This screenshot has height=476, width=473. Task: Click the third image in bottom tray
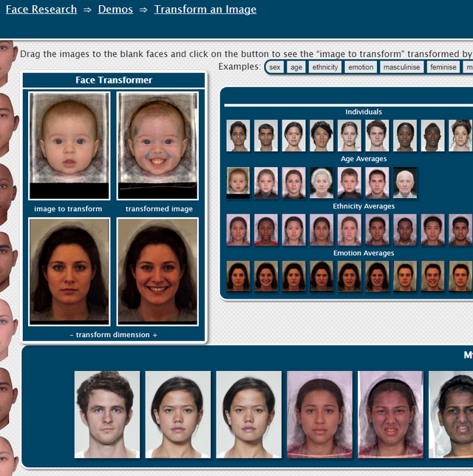[248, 415]
